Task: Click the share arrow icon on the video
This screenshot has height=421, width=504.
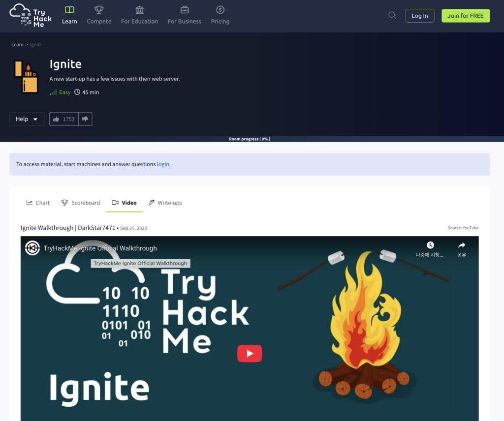Action: click(x=462, y=245)
